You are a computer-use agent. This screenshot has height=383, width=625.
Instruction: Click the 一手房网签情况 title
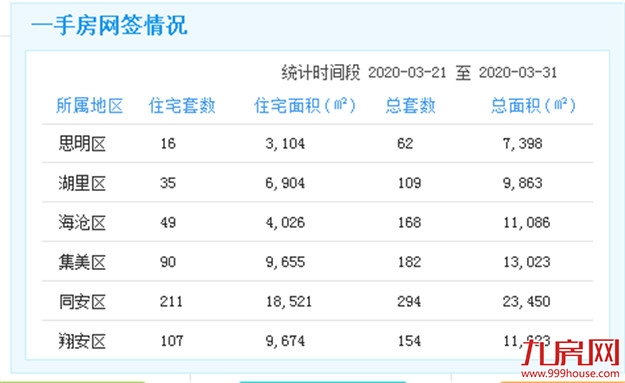point(109,26)
